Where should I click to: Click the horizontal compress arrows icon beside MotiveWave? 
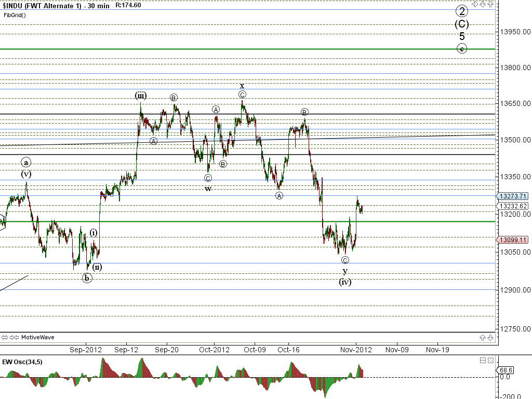14,337
